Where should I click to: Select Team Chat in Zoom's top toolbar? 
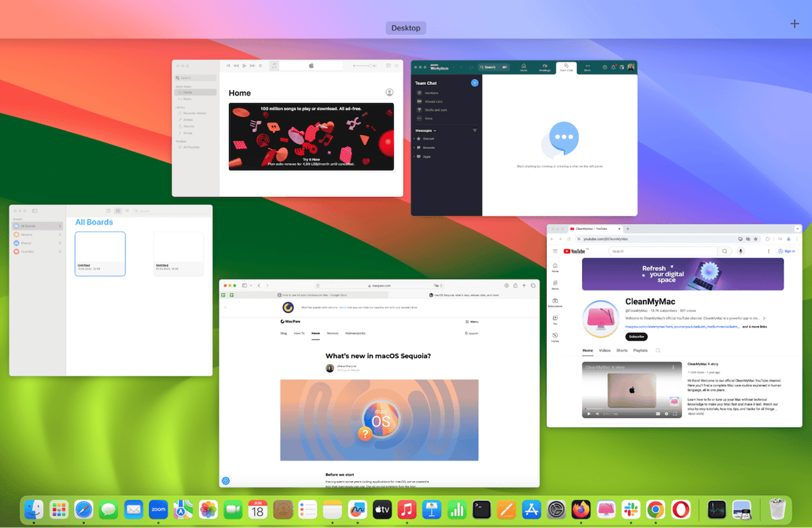[x=566, y=69]
